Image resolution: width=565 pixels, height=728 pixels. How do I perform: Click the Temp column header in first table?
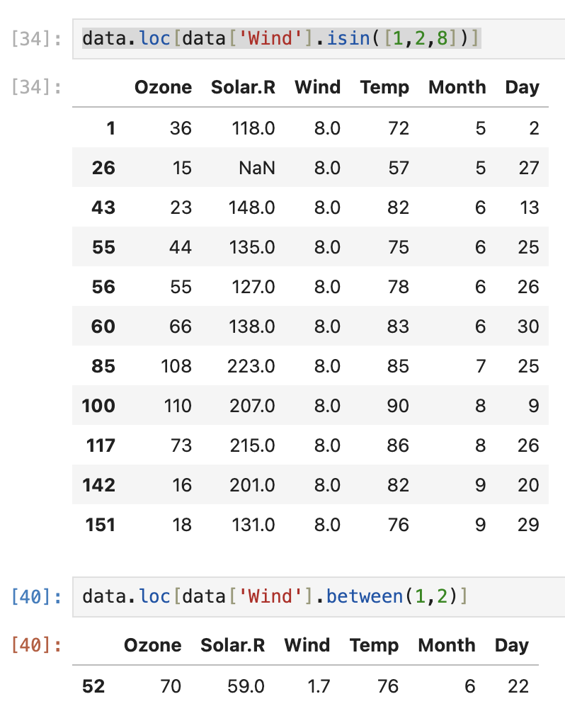(x=384, y=87)
